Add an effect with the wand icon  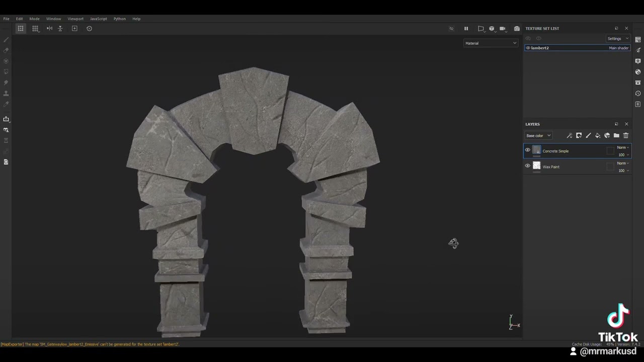[569, 136]
